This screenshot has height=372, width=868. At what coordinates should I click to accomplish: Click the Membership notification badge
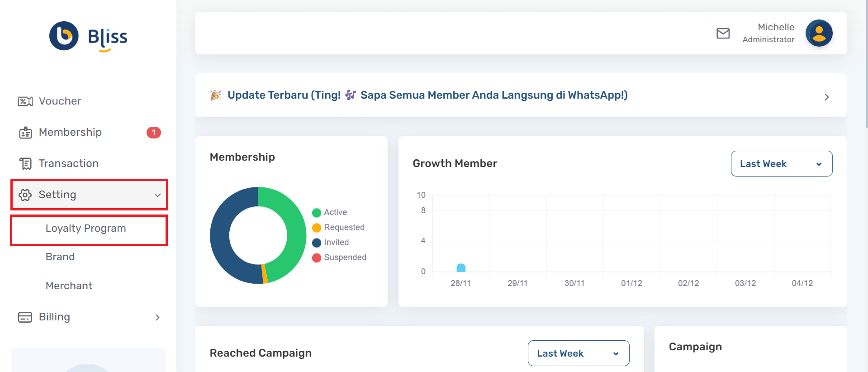(x=154, y=133)
